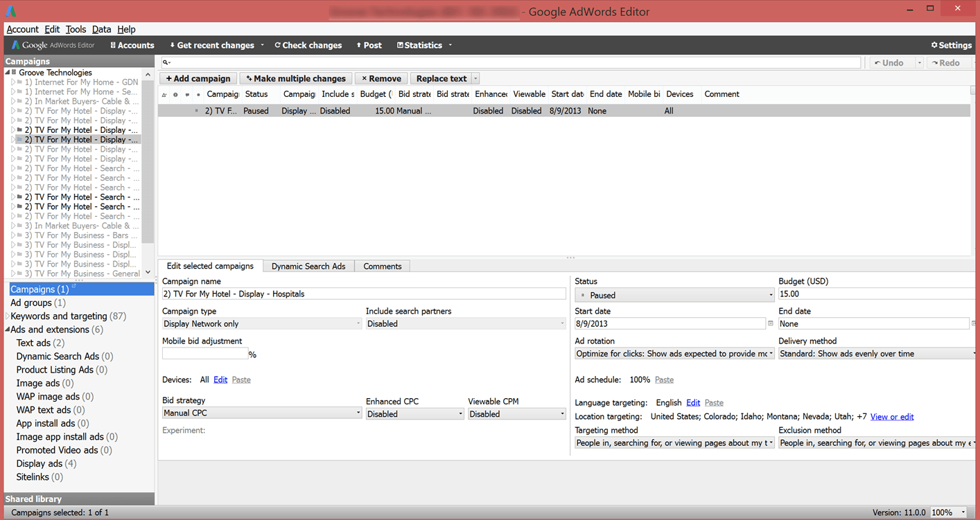The image size is (980, 520).
Task: Click View or edit location targeting link
Action: pos(891,417)
